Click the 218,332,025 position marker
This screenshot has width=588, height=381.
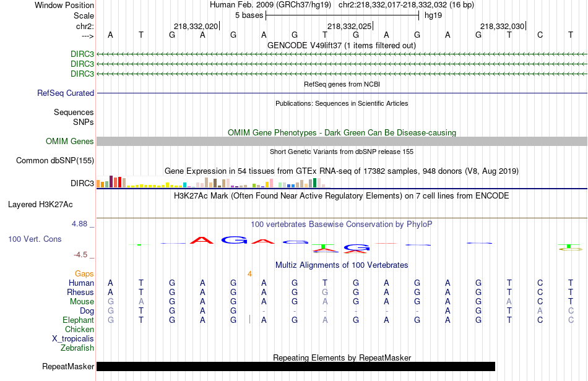350,26
